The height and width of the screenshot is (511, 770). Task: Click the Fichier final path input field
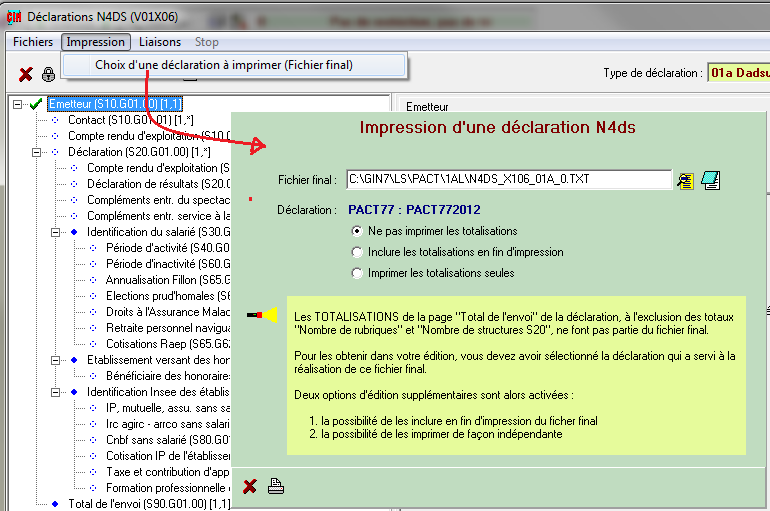[x=509, y=179]
